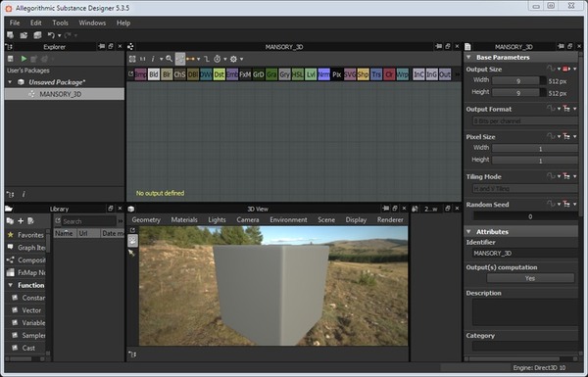Collapse the Attributes section
Screen dimensions: 588x377
[x=468, y=232]
